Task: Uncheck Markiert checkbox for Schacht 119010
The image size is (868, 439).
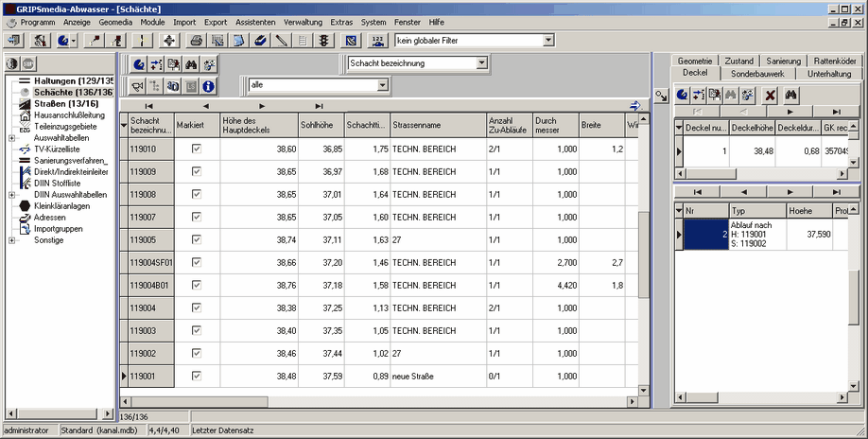Action: pos(197,149)
